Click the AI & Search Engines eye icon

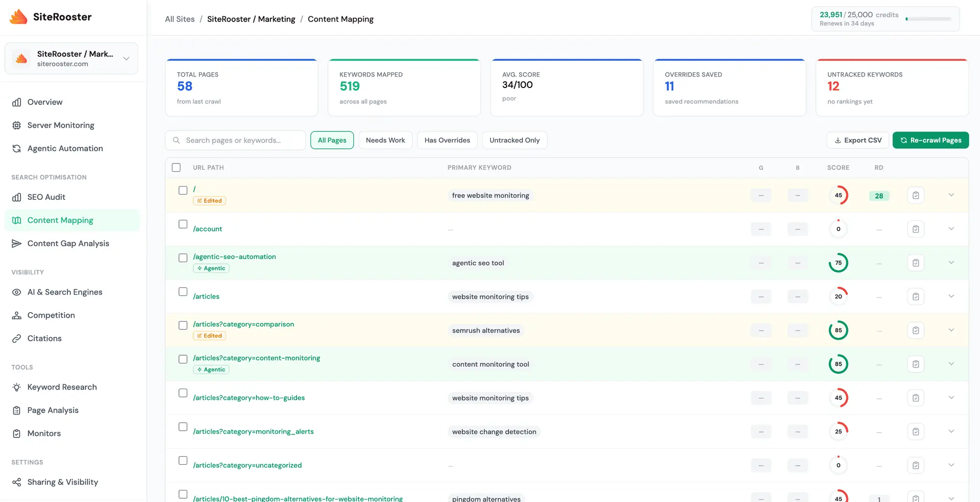(17, 292)
